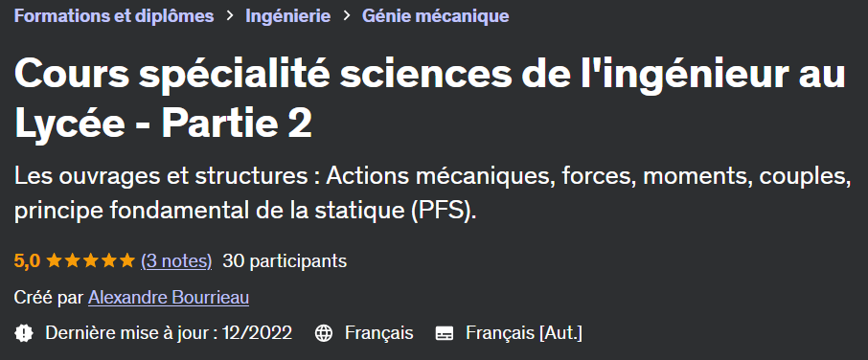Go to the Ingénierie breadcrumb category

[x=287, y=16]
